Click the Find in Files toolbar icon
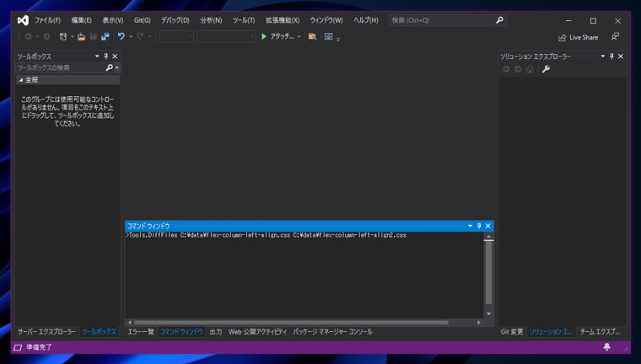This screenshot has height=364, width=641. (x=312, y=36)
